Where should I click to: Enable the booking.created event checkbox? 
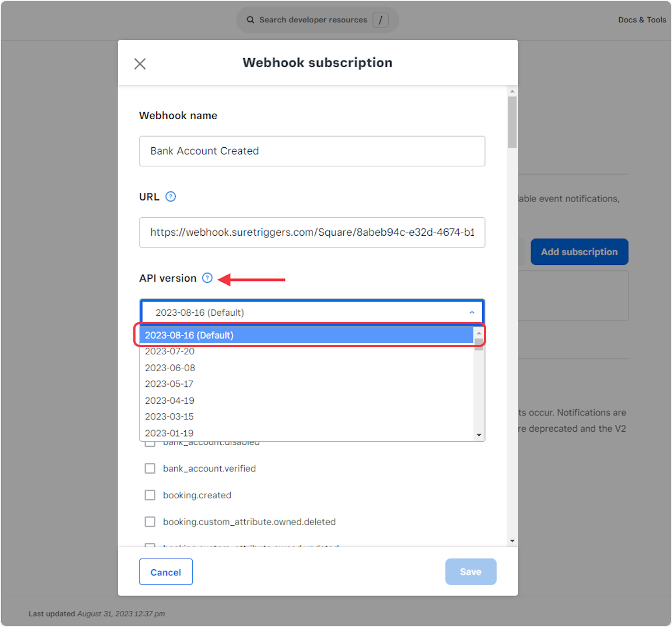[150, 495]
